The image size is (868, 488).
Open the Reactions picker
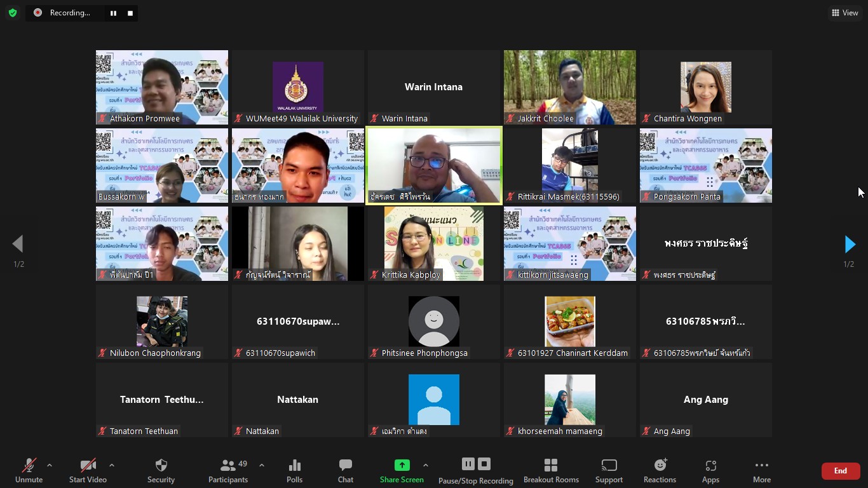[x=660, y=471]
